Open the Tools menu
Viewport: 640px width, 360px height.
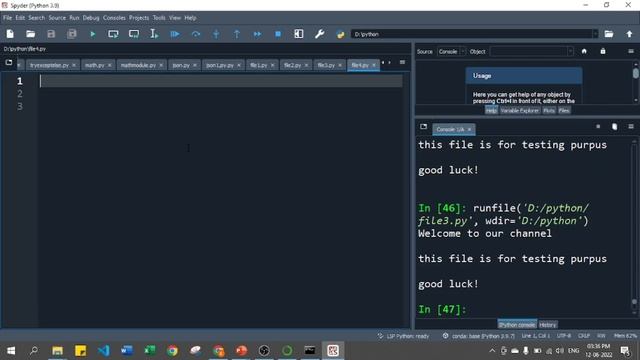(159, 18)
